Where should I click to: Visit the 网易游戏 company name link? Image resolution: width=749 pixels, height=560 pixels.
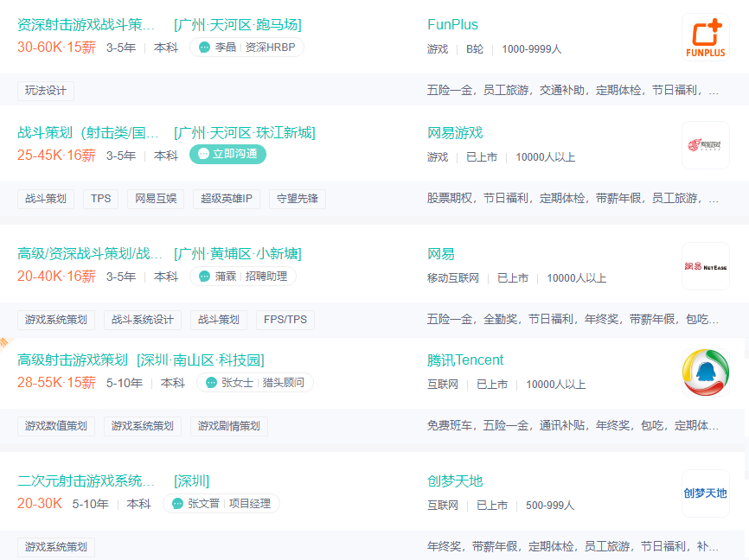click(455, 133)
